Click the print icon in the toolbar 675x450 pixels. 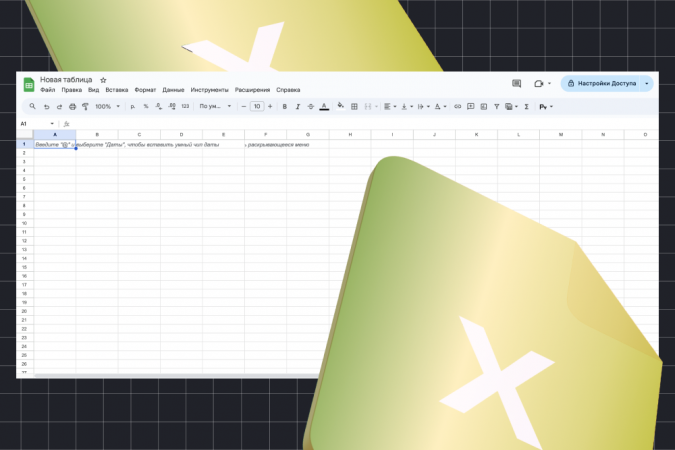(72, 106)
